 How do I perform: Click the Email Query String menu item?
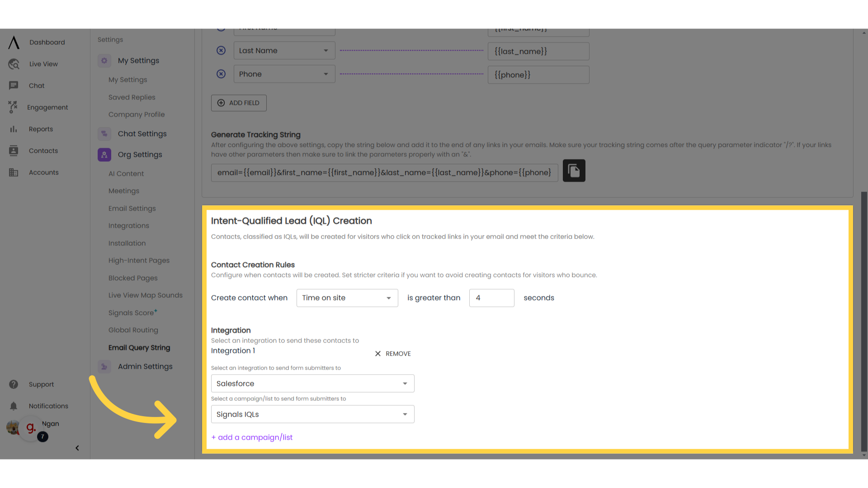[139, 347]
